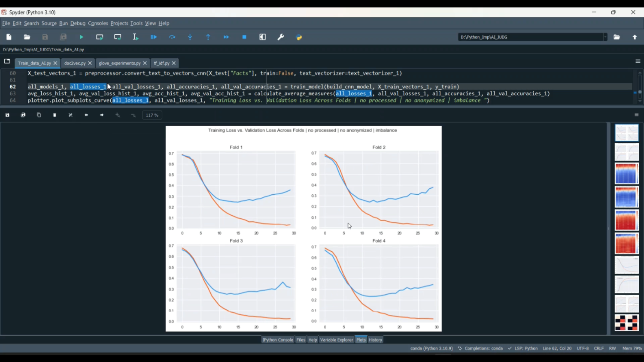
Task: Toggle maximize current pane
Action: (263, 37)
